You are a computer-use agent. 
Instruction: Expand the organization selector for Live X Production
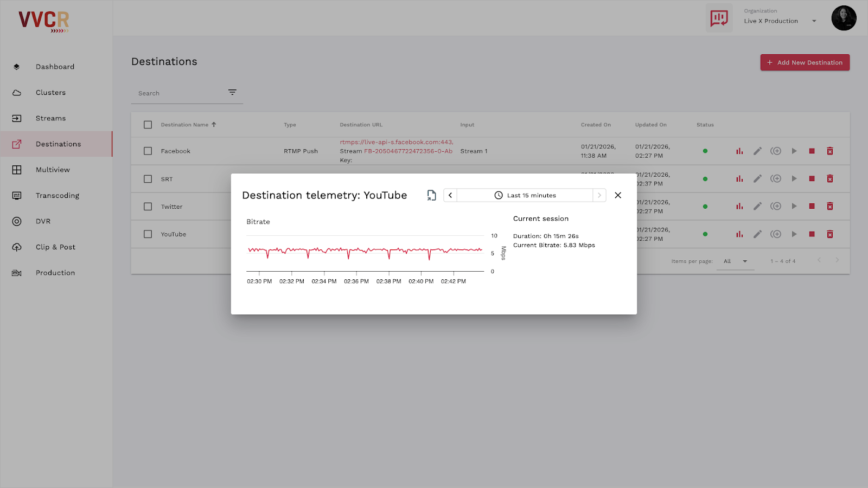(x=814, y=21)
